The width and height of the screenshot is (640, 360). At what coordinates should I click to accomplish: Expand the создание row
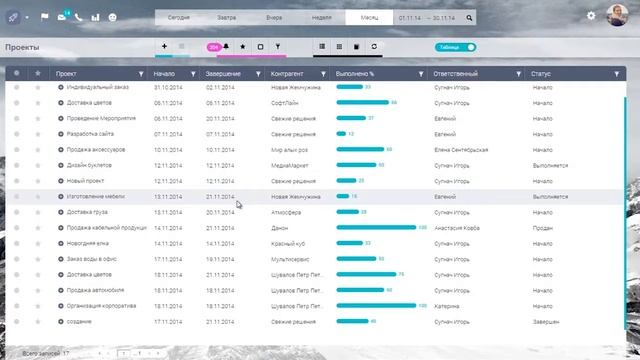tap(61, 322)
